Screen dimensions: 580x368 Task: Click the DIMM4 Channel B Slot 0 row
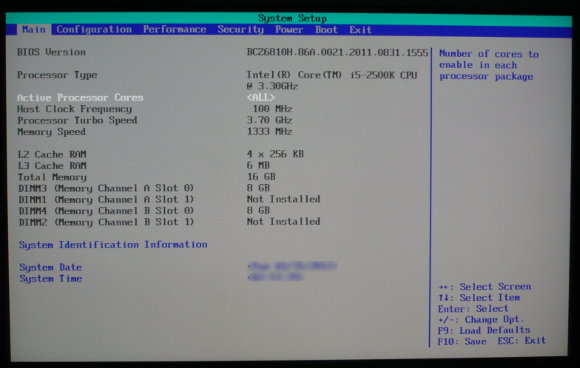click(x=144, y=210)
